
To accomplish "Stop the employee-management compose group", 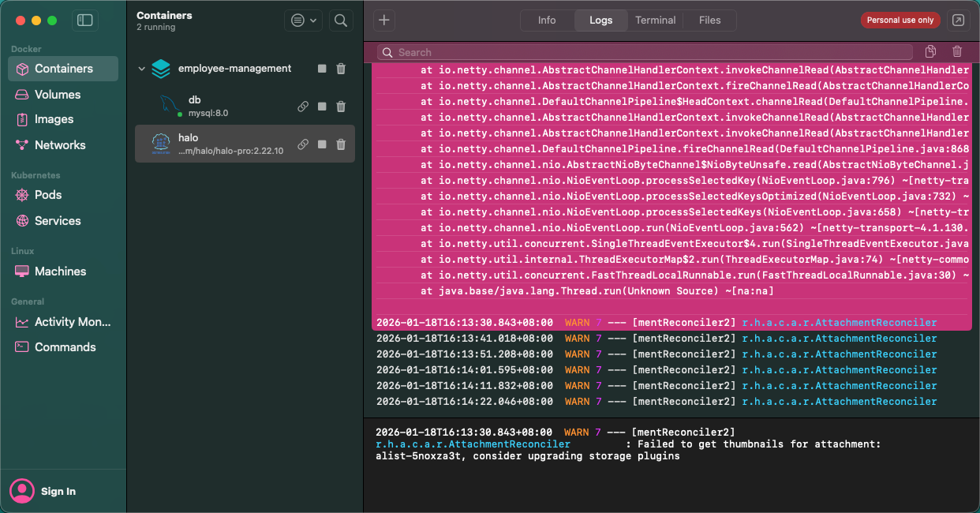I will 322,69.
